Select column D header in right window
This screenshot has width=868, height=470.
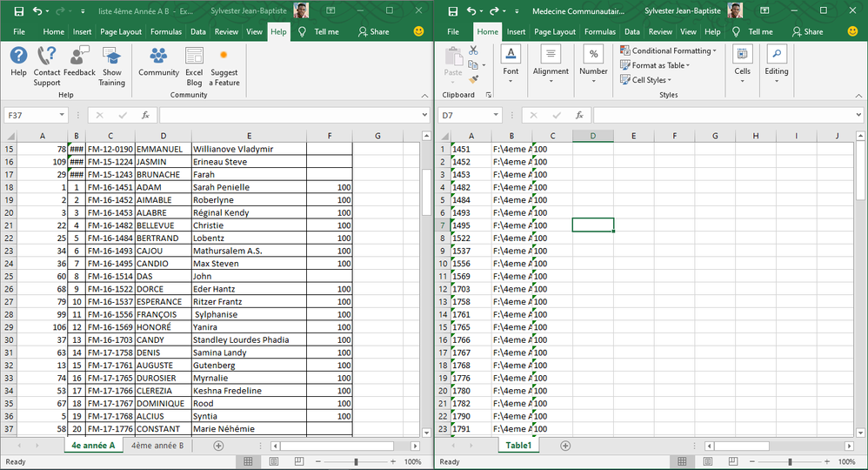pos(593,136)
